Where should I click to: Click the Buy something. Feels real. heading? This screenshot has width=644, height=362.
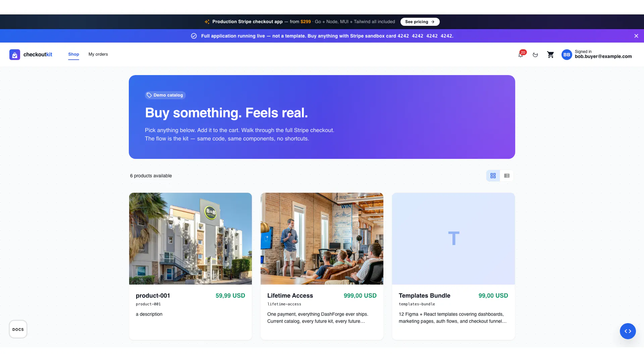pos(226,113)
